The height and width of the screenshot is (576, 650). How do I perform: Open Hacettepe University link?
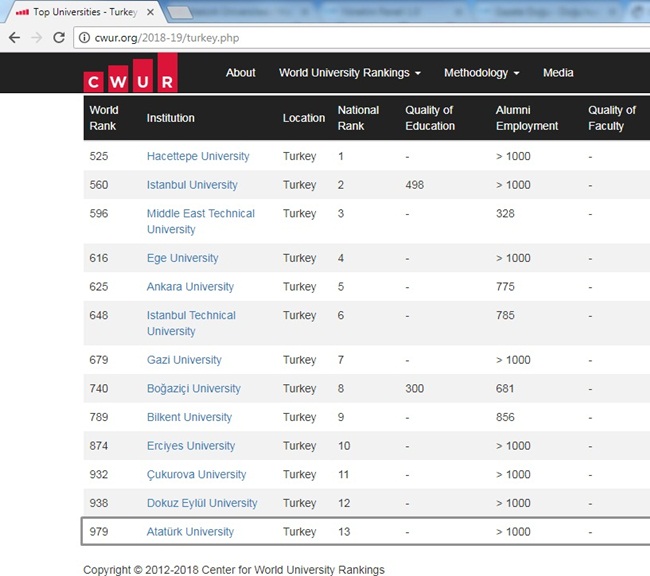198,156
